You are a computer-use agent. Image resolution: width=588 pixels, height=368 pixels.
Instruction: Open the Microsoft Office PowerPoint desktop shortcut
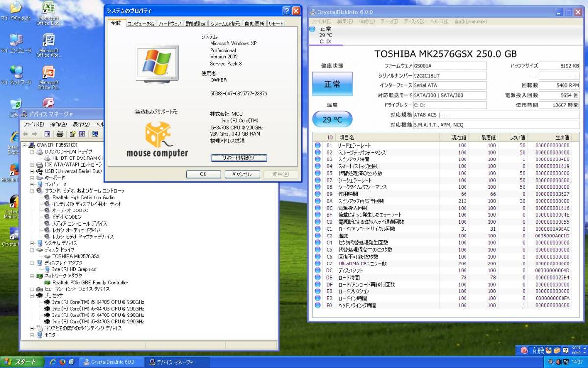click(x=48, y=78)
